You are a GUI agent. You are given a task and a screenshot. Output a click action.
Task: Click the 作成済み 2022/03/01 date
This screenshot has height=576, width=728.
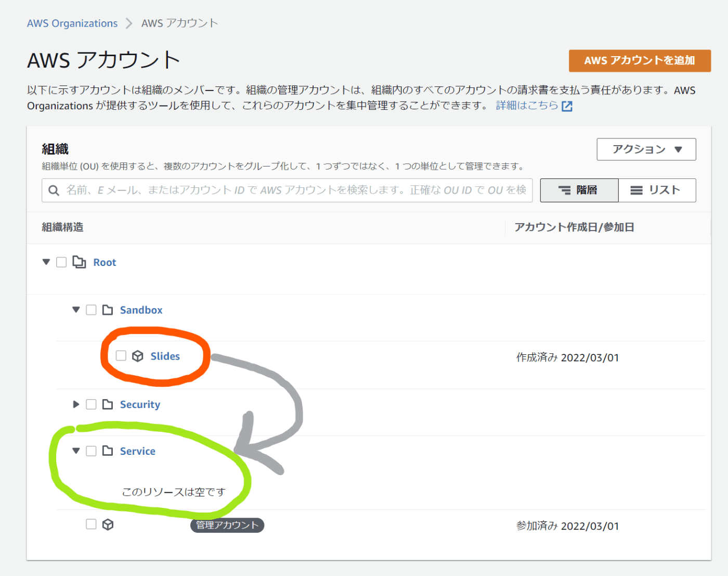click(567, 357)
